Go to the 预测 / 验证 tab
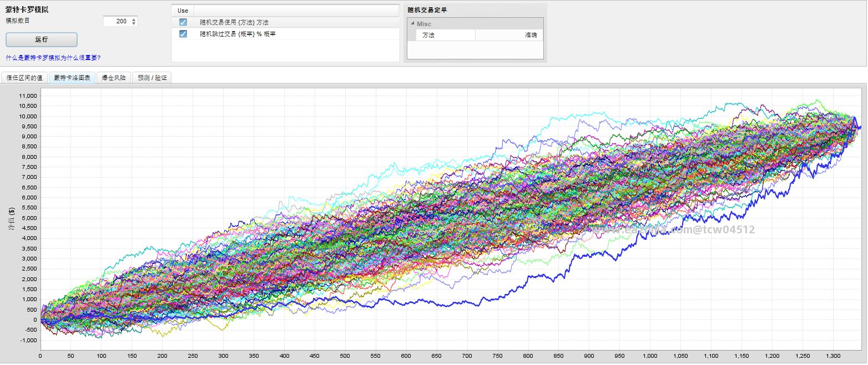Screen dimensions: 868x365 152,78
